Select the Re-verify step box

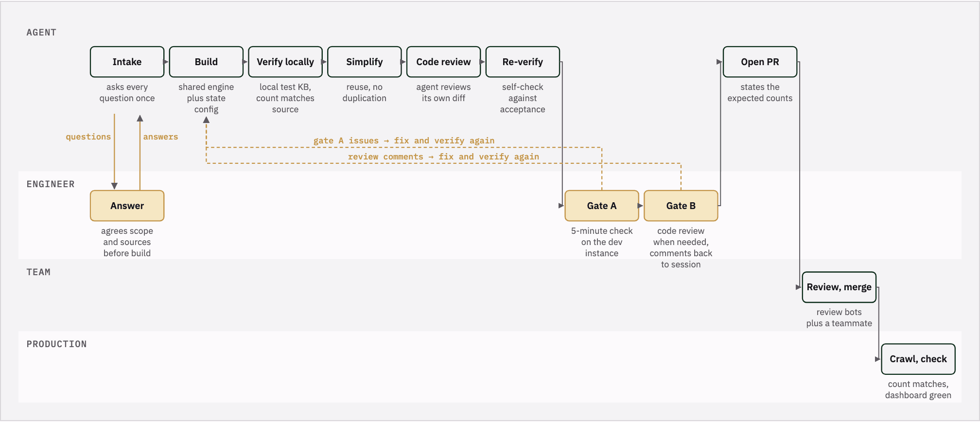523,62
